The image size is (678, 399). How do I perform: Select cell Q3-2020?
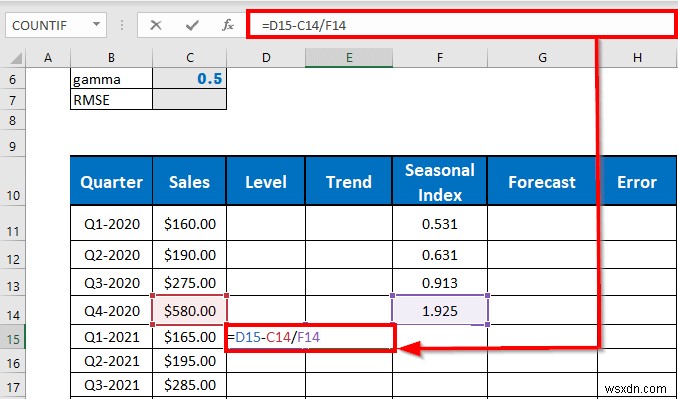click(x=111, y=283)
